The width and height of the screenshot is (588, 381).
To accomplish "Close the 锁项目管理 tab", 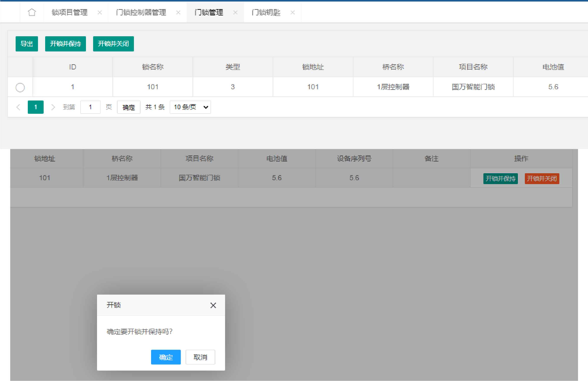I will (x=100, y=12).
